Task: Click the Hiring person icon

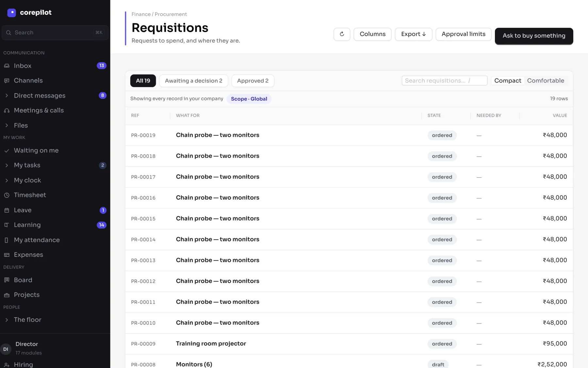Action: click(7, 364)
